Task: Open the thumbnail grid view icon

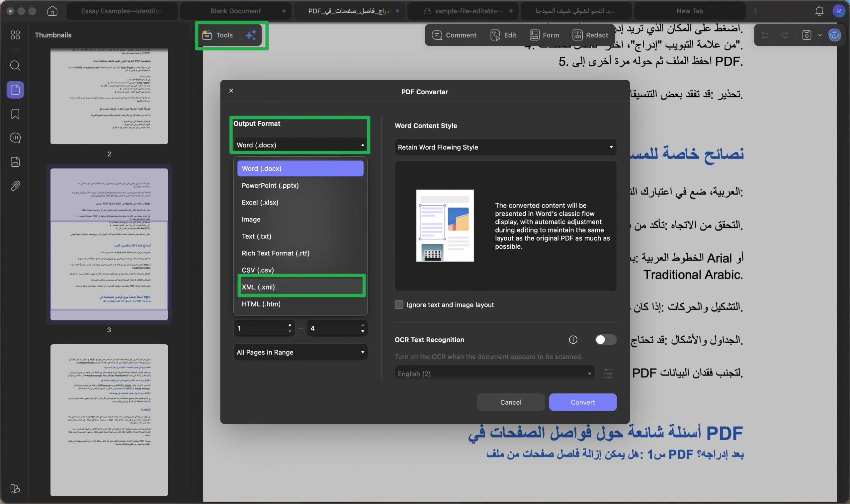Action: (15, 35)
